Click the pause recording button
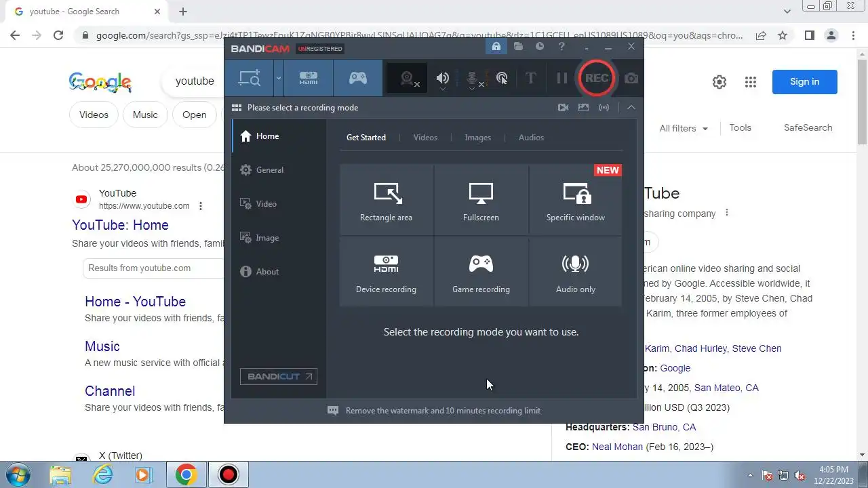Screen dimensions: 868x488 (x=561, y=78)
